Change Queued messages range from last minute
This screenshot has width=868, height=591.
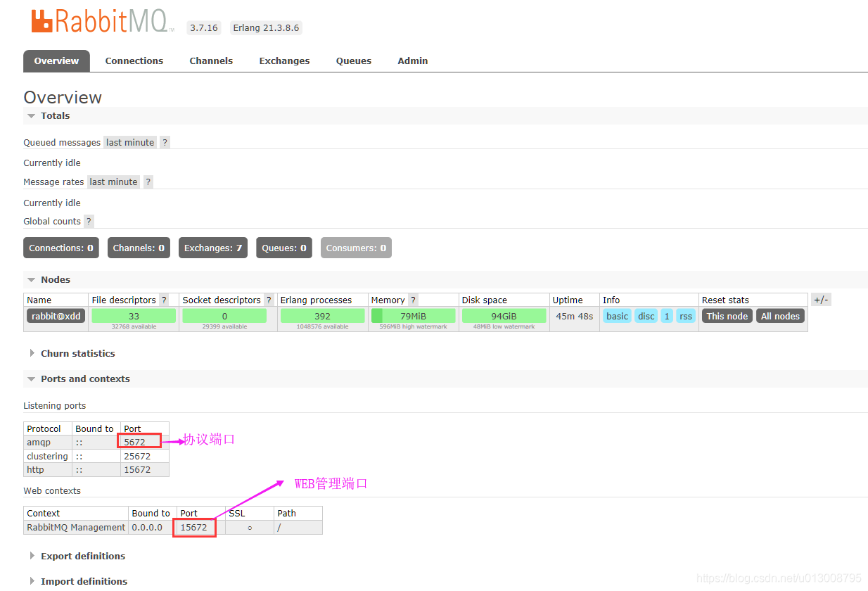click(x=130, y=142)
